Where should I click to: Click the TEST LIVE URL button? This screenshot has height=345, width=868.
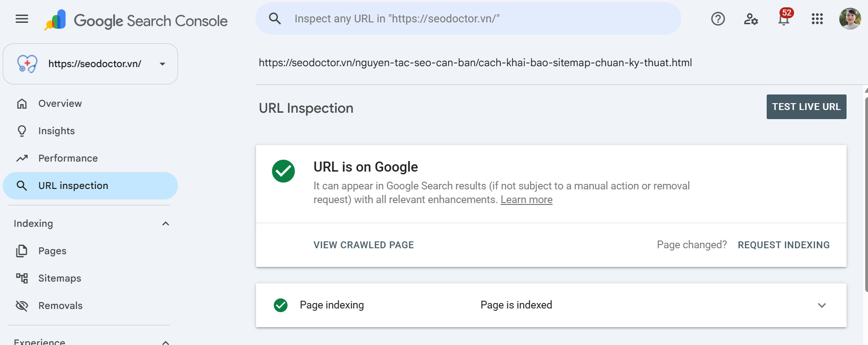click(x=806, y=107)
